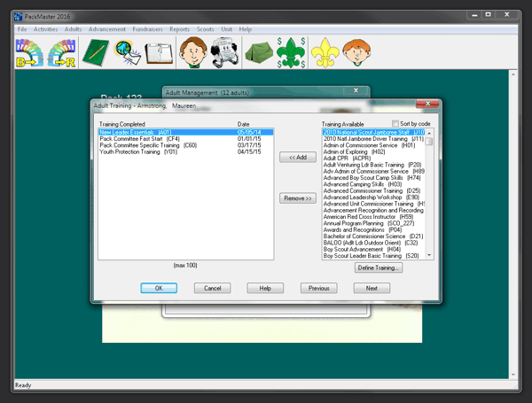Select Awards and Recognitions item
This screenshot has height=403, width=532.
point(373,229)
